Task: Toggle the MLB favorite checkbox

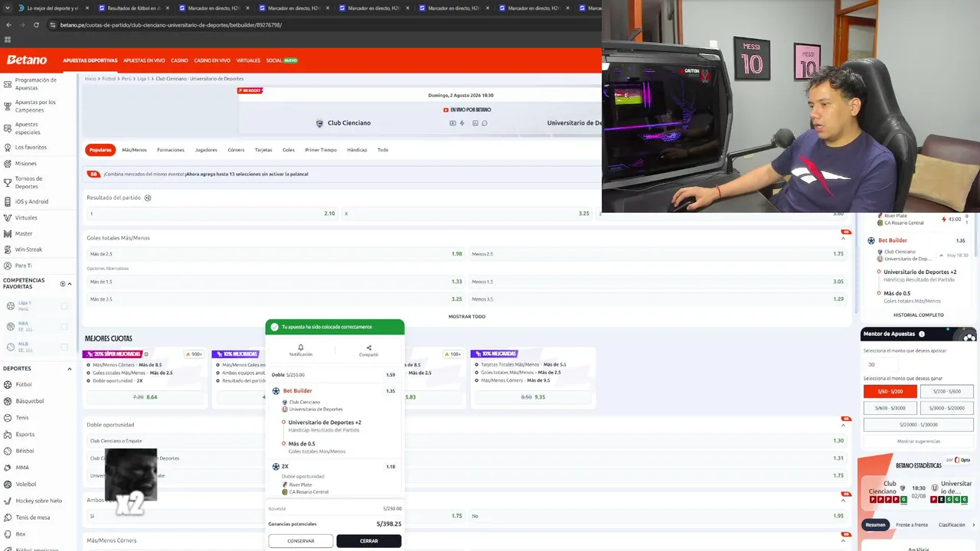Action: (64, 347)
